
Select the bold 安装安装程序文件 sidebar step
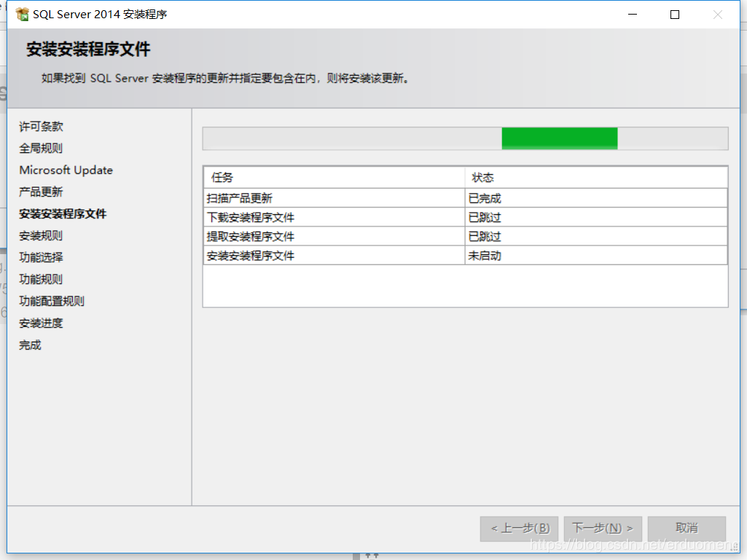[x=63, y=214]
